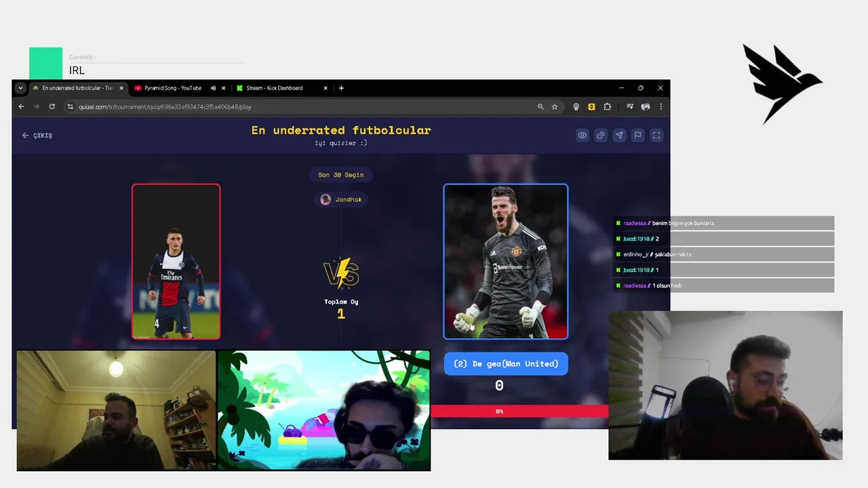
Task: Go forward in browser history
Action: pyautogui.click(x=36, y=106)
